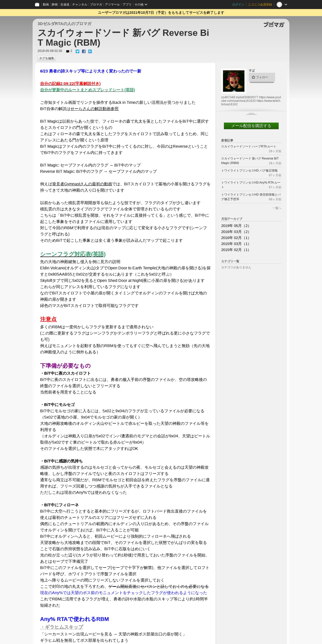Open the アプリ menu item
Viewport: 322px width, 644px height.
pos(127,5)
